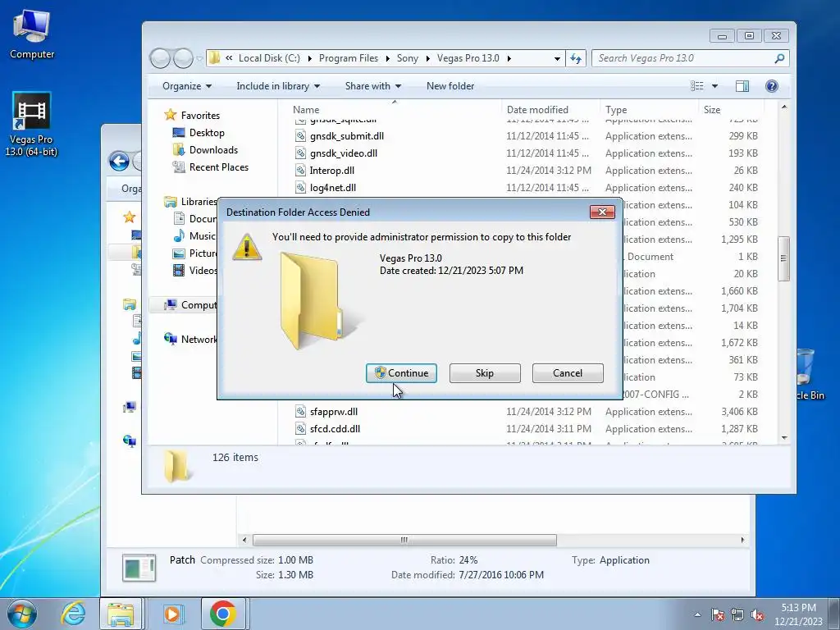This screenshot has width=840, height=630.
Task: Click the refresh button next to address bar
Action: [576, 58]
